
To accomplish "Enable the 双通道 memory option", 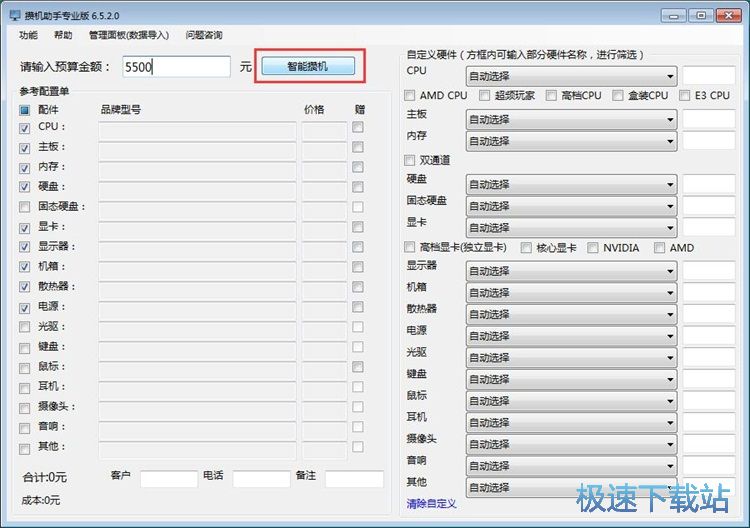I will click(409, 160).
